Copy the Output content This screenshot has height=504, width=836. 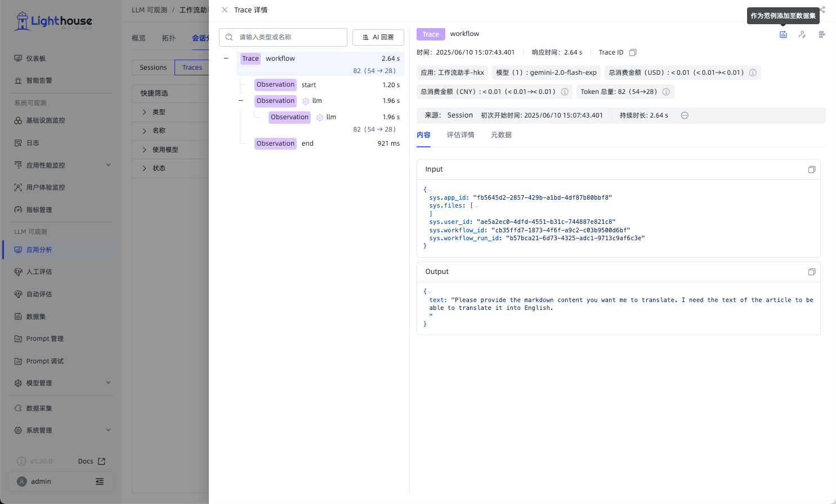click(x=812, y=272)
